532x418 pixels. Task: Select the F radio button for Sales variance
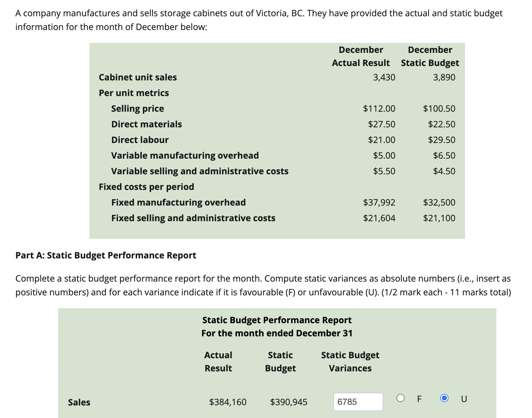(x=401, y=398)
